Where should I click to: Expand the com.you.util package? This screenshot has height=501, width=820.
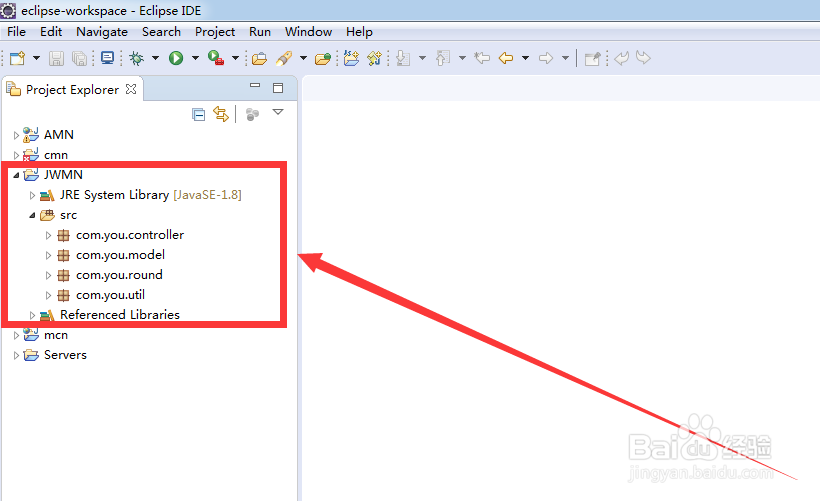point(48,295)
